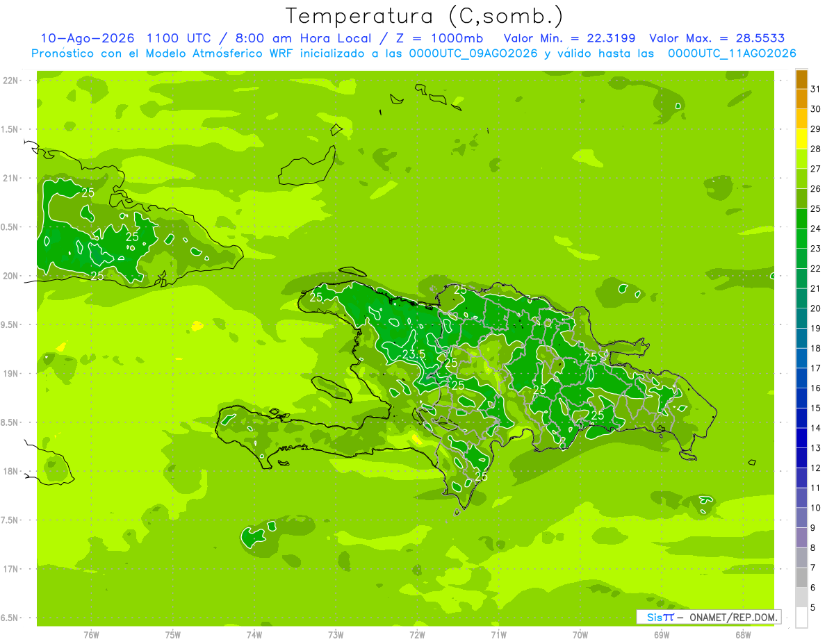Image resolution: width=834 pixels, height=644 pixels.
Task: Select the '17N' latitude axis label
Action: tap(12, 569)
